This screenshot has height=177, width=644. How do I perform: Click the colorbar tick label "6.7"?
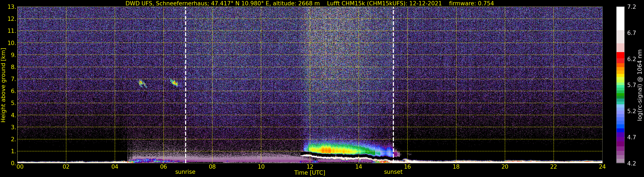pyautogui.click(x=632, y=33)
